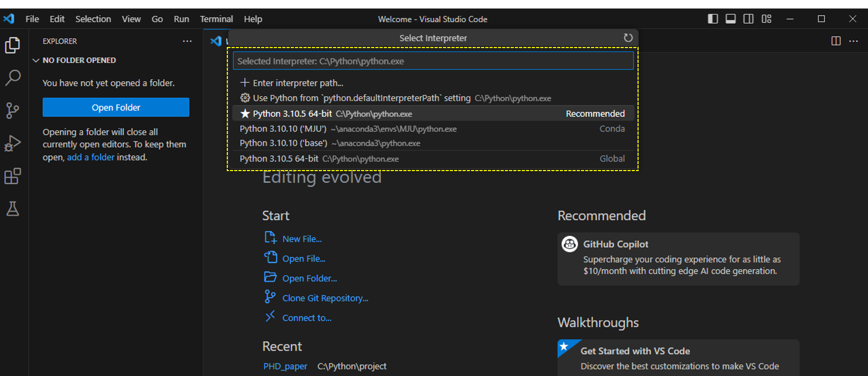The image size is (868, 376).
Task: Click the New File icon
Action: tap(270, 237)
